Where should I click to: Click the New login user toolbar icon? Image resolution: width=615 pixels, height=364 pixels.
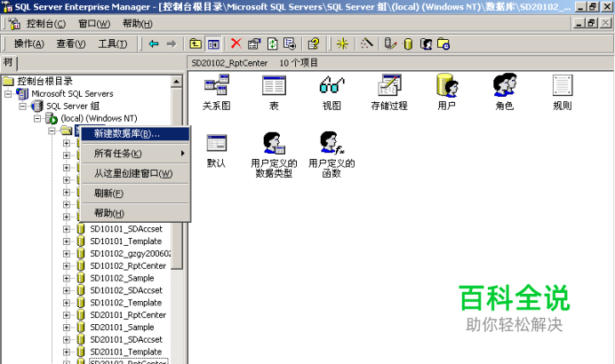coord(426,44)
